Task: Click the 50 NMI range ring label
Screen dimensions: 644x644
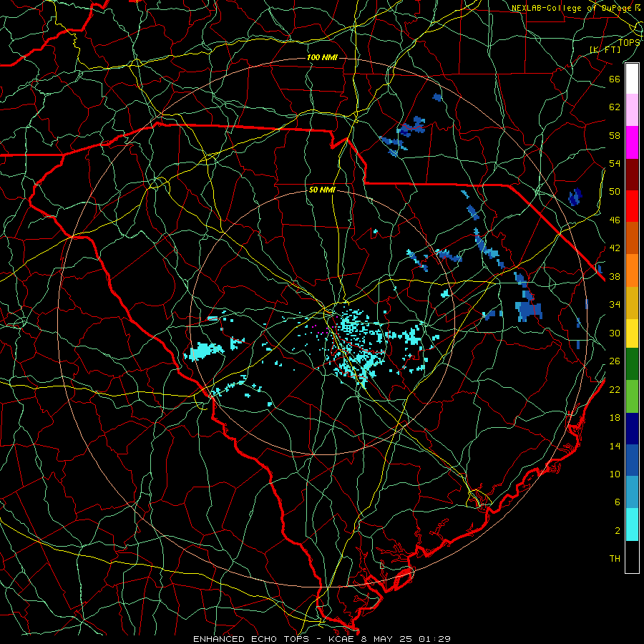Action: pos(322,190)
